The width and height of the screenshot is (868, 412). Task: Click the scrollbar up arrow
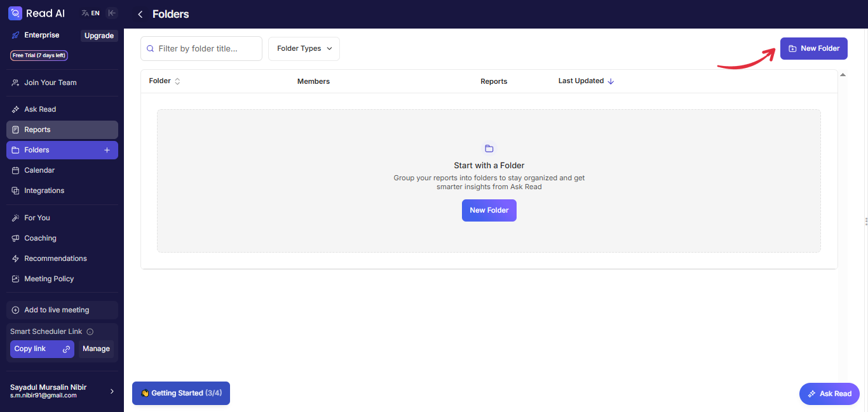(843, 75)
